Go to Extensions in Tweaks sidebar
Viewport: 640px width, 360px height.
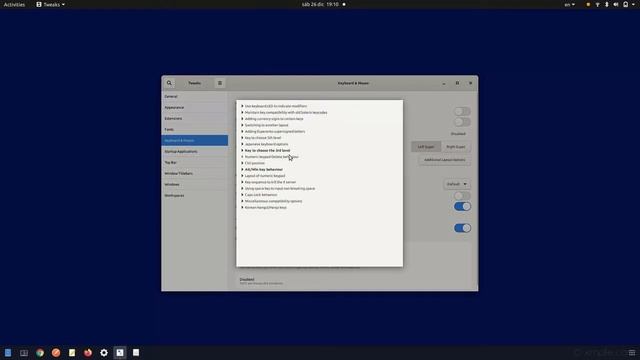[194, 119]
